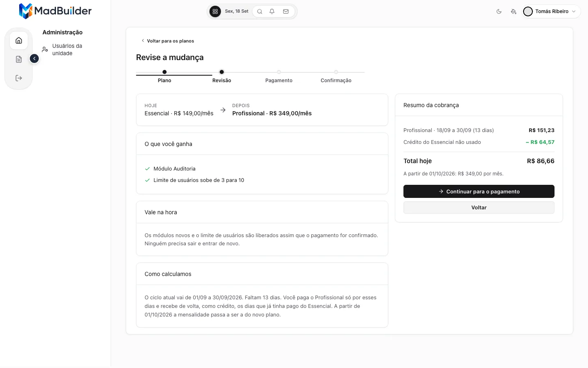The height and width of the screenshot is (368, 588).
Task: Click Voltar para os planos link
Action: 167,41
